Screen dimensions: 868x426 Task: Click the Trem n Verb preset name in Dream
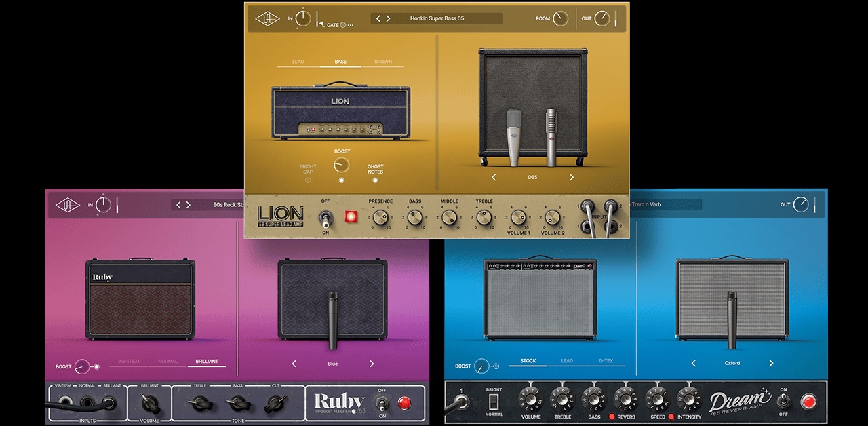[x=646, y=204]
